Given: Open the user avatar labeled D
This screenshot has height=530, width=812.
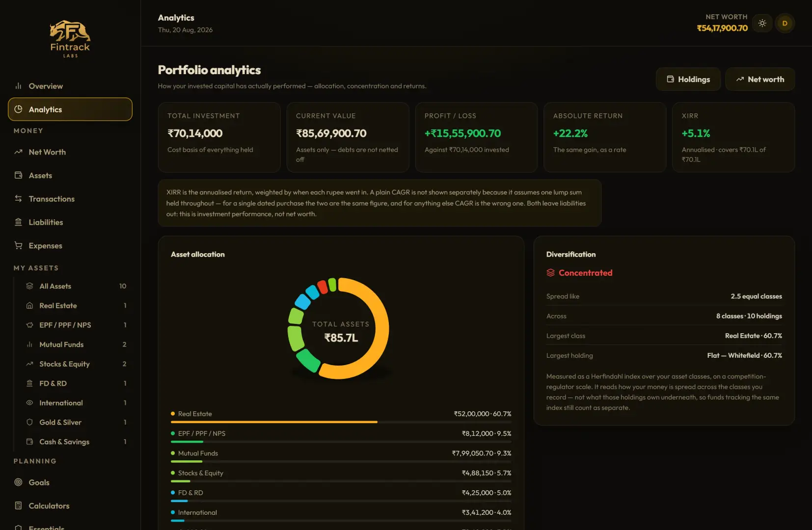Looking at the screenshot, I should (x=785, y=23).
